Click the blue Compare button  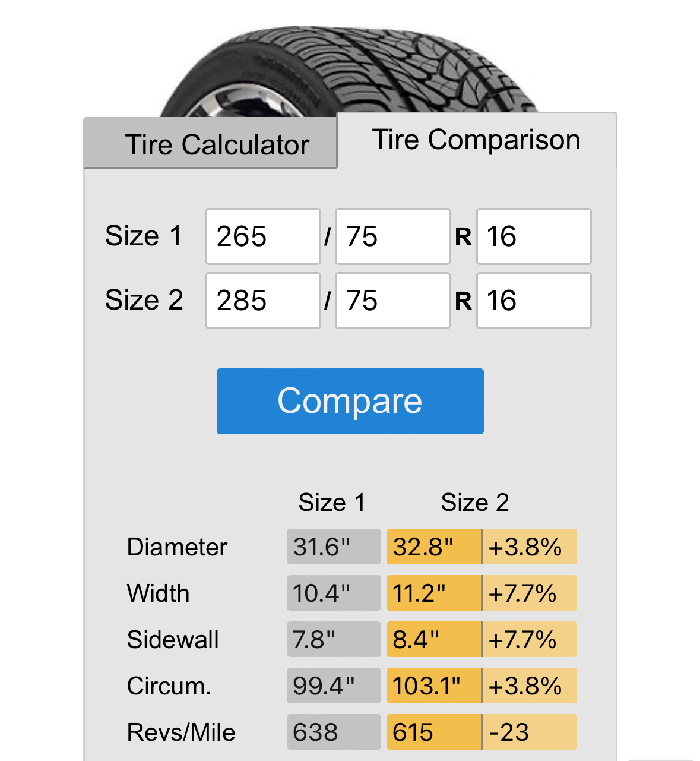pyautogui.click(x=350, y=401)
